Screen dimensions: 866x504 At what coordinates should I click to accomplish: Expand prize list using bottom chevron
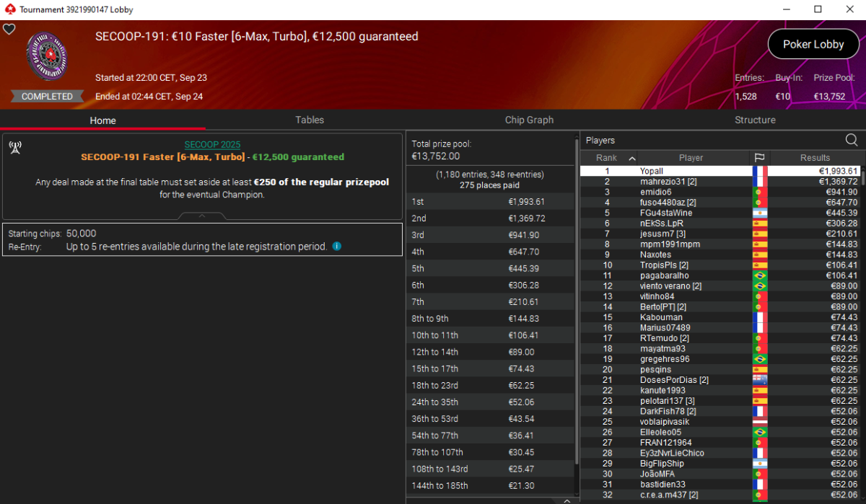(567, 500)
